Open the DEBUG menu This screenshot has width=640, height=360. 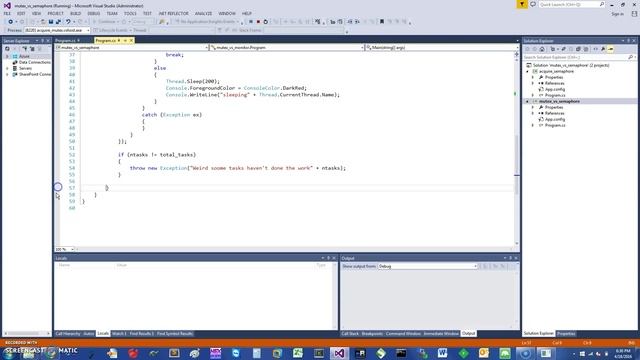[93, 13]
